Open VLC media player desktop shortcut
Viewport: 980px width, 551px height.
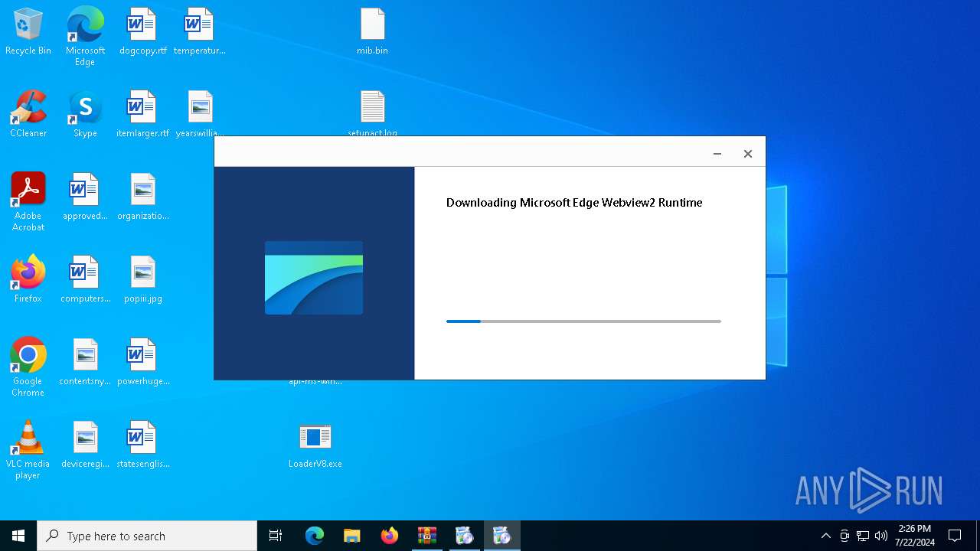(28, 450)
